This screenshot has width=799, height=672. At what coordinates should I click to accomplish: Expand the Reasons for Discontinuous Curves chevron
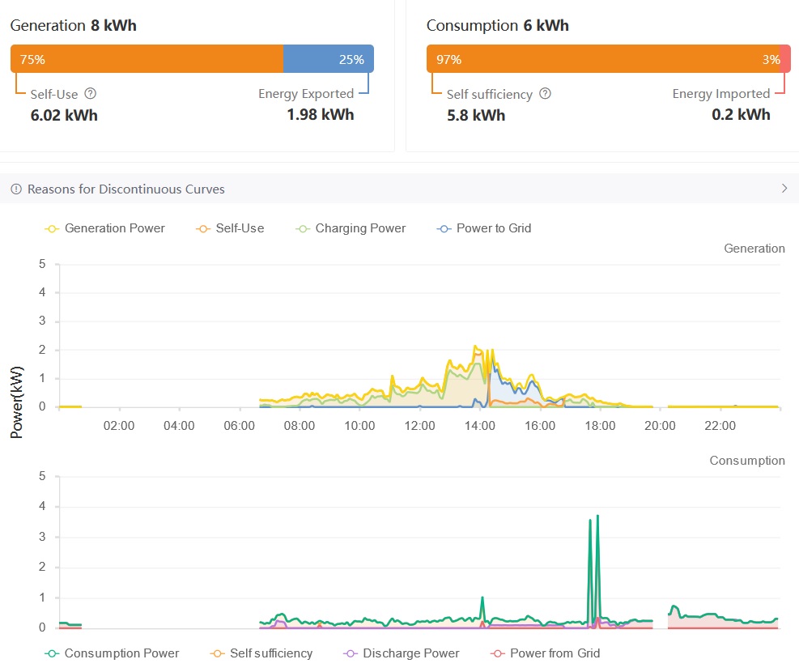[784, 189]
